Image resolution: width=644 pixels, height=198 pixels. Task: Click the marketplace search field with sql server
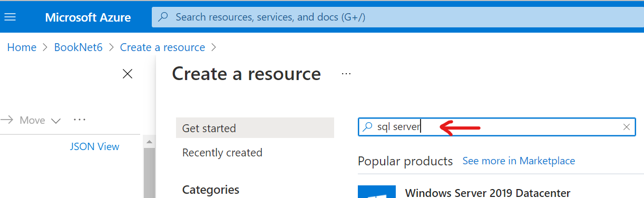pos(496,127)
